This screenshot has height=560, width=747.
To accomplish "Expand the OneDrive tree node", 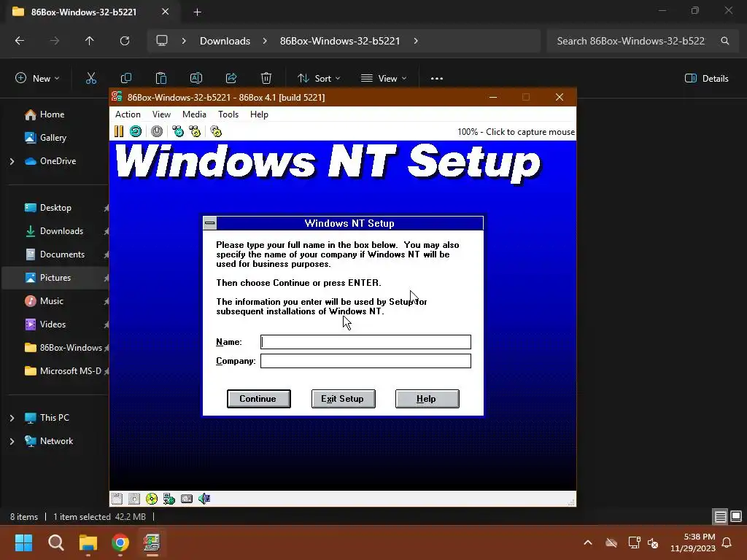I will [x=12, y=161].
